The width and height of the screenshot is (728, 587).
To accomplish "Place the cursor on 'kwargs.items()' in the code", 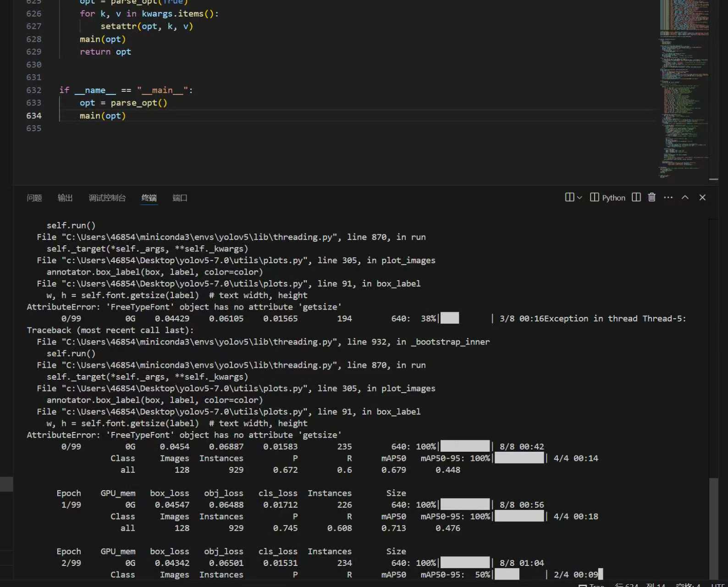I will pyautogui.click(x=177, y=14).
